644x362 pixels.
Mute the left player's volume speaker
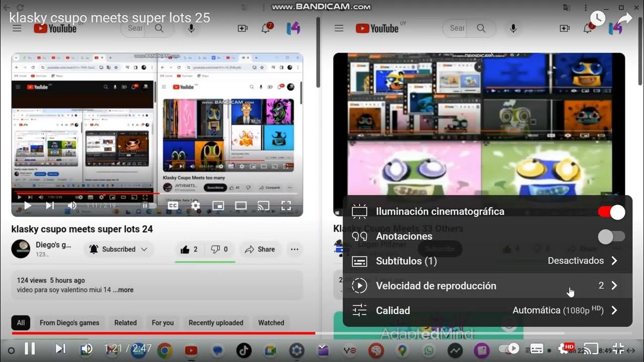click(72, 206)
